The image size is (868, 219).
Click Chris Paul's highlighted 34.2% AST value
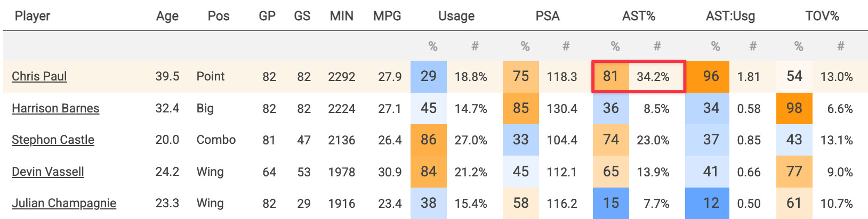click(653, 77)
